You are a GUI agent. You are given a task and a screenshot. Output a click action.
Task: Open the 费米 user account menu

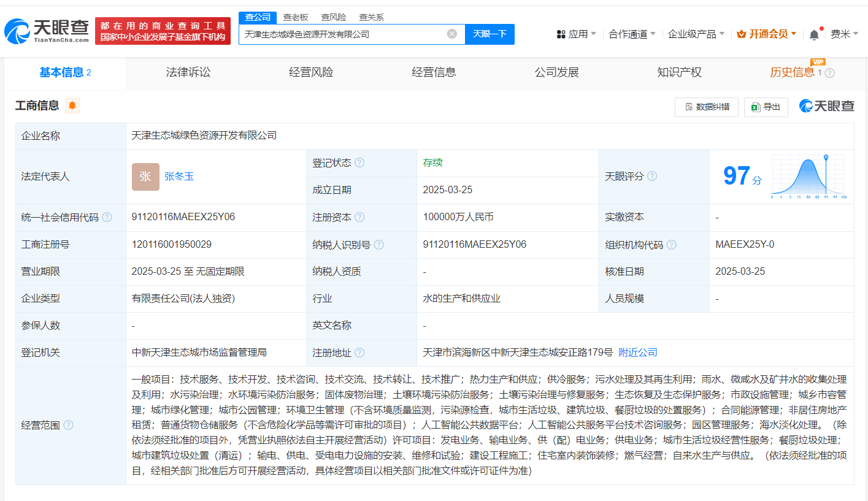pyautogui.click(x=844, y=34)
